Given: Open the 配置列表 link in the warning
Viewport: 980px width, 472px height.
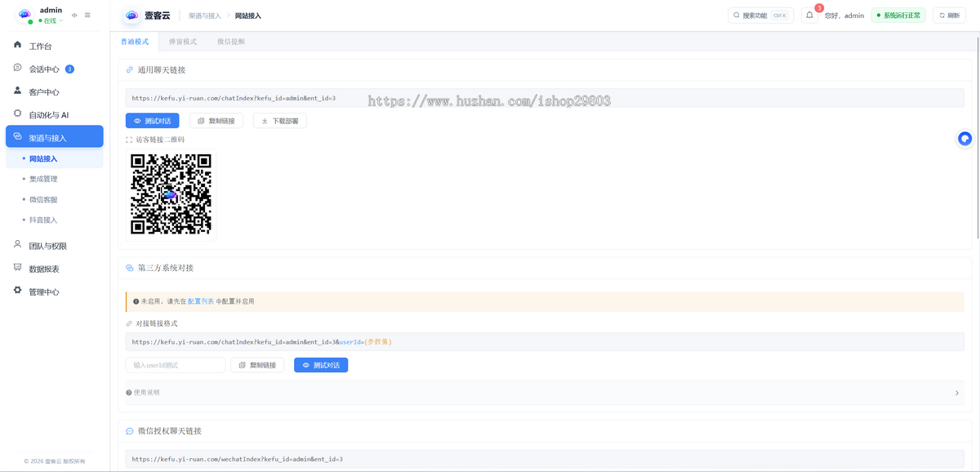Looking at the screenshot, I should (x=201, y=301).
